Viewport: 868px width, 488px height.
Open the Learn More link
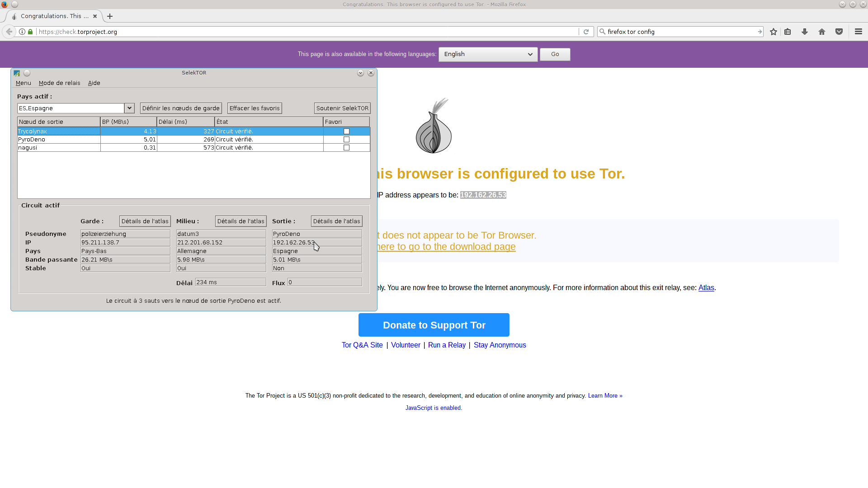tap(605, 396)
